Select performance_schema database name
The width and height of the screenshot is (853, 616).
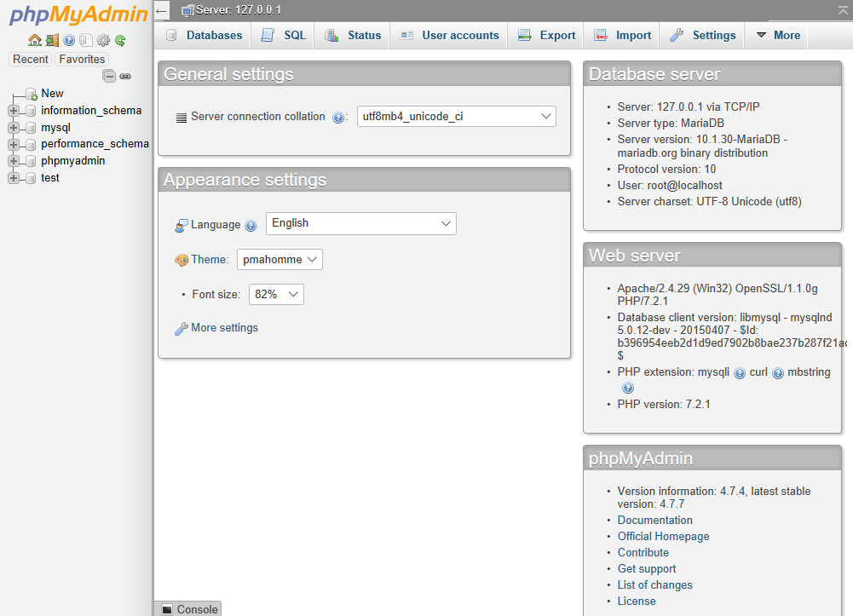coord(95,144)
